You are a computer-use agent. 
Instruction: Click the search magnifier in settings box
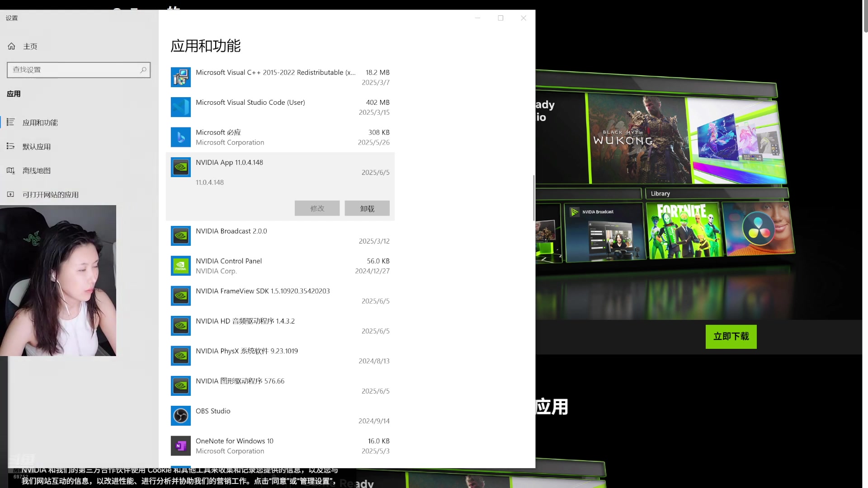pyautogui.click(x=143, y=70)
